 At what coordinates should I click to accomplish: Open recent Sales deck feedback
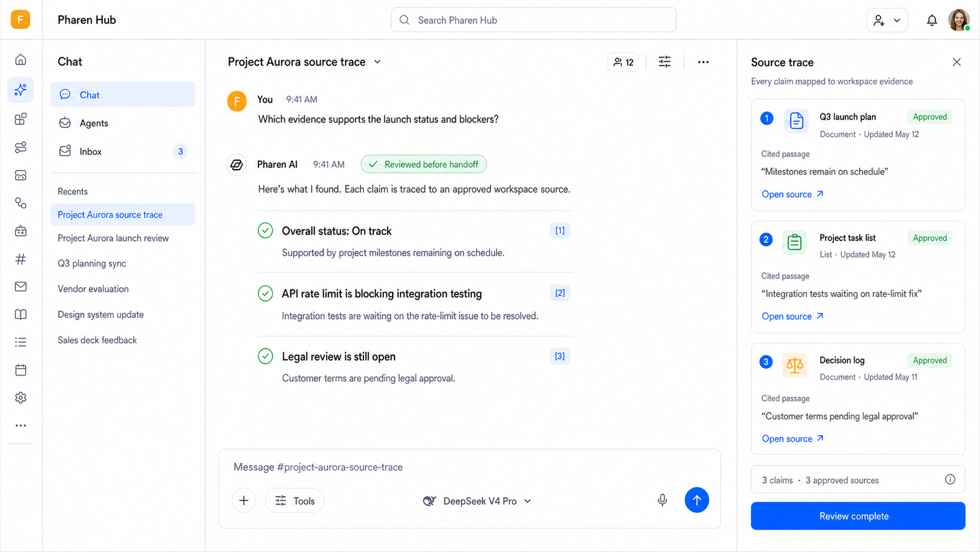point(97,340)
